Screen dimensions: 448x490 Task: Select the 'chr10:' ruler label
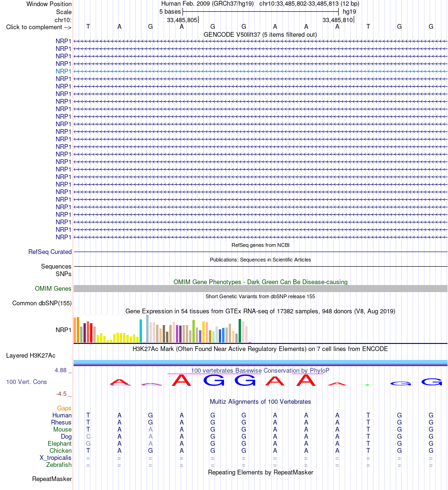(x=63, y=20)
